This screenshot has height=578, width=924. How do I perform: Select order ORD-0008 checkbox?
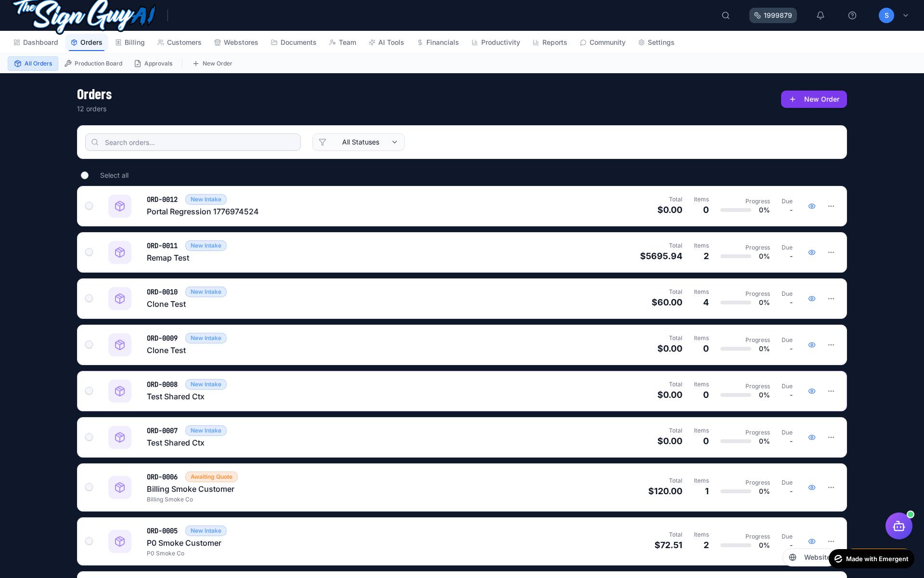point(89,391)
